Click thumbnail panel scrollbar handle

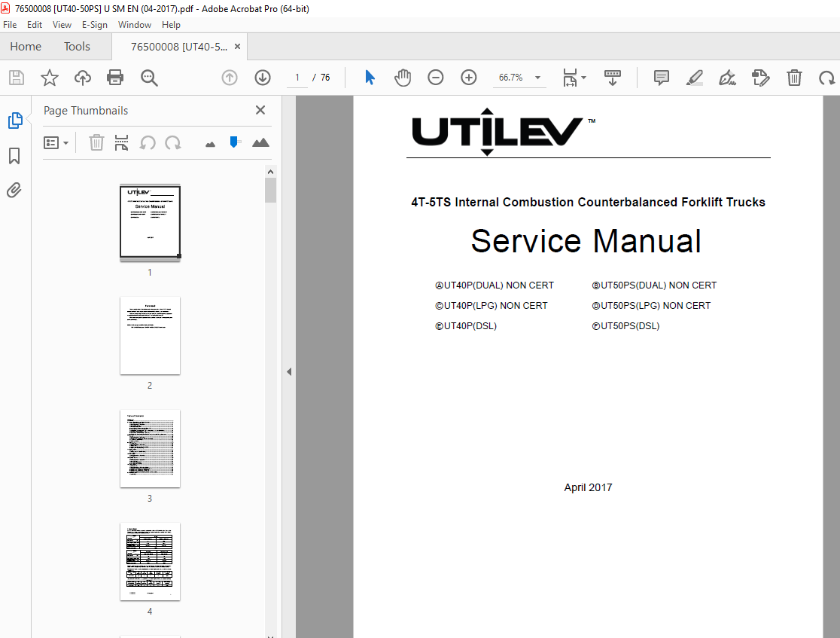270,191
